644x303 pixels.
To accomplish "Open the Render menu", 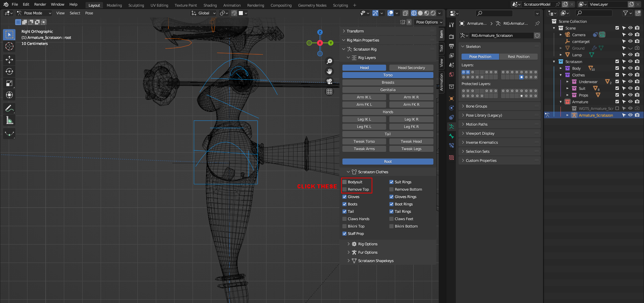I will [40, 4].
